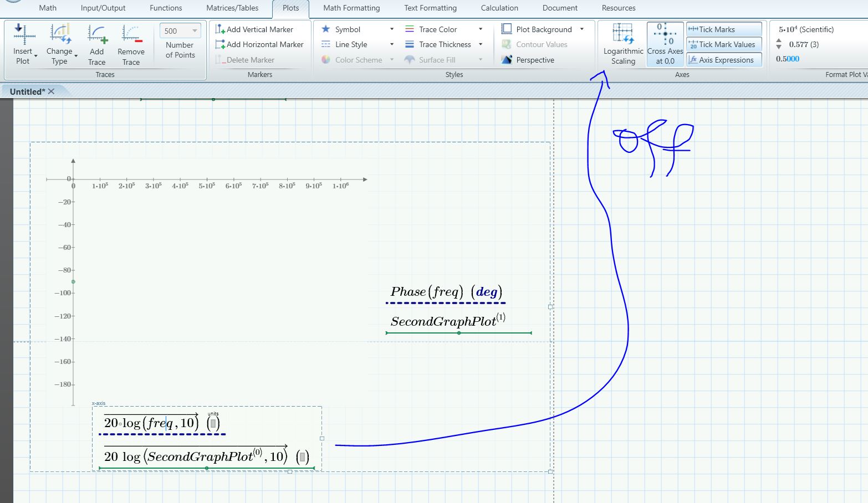Toggle Tick Mark Values display
868x503 pixels.
tap(724, 44)
